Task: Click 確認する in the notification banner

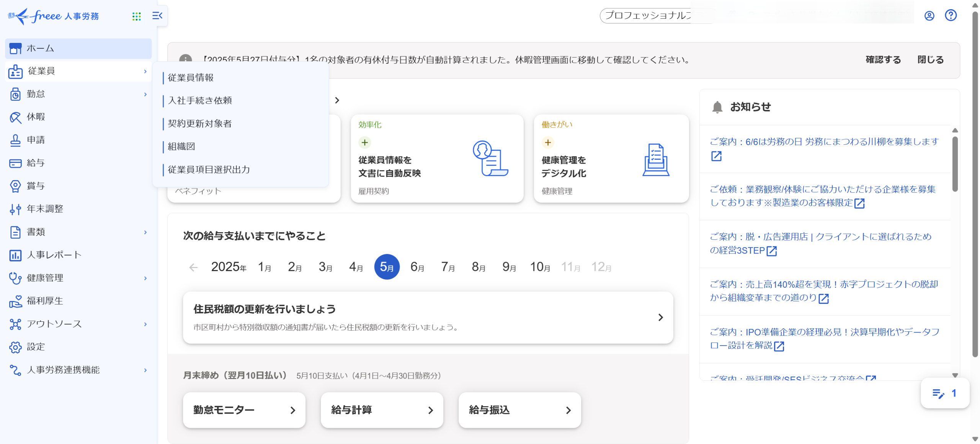Action: coord(883,60)
